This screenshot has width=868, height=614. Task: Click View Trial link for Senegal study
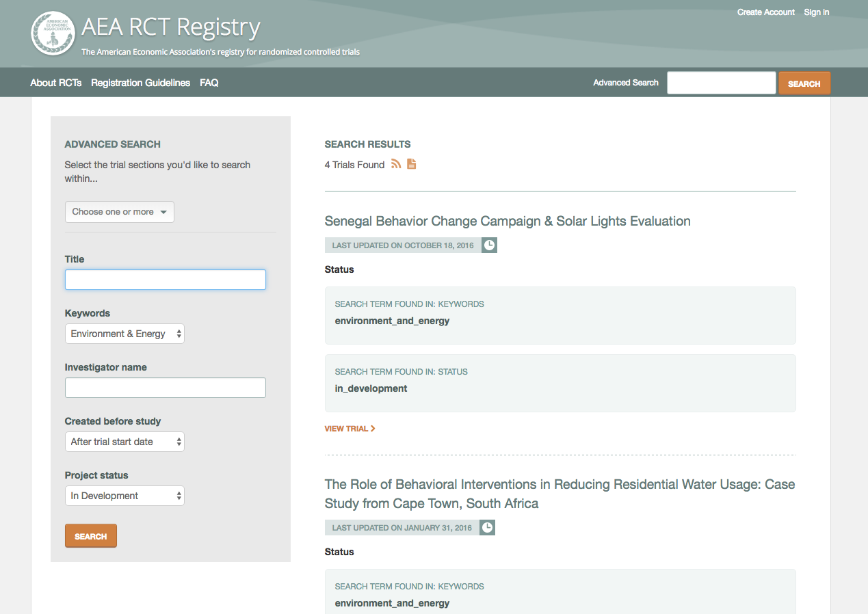350,429
